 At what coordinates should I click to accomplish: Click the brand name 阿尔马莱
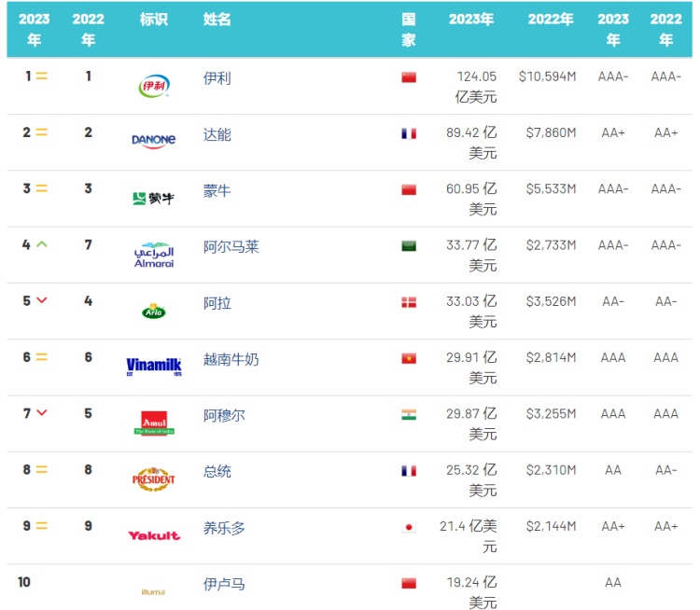coord(231,247)
